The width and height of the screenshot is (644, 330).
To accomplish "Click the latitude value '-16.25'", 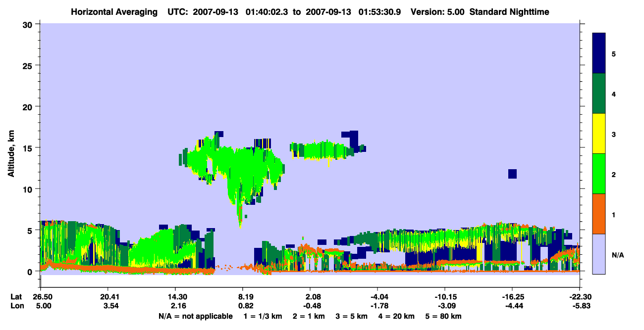I will click(512, 297).
